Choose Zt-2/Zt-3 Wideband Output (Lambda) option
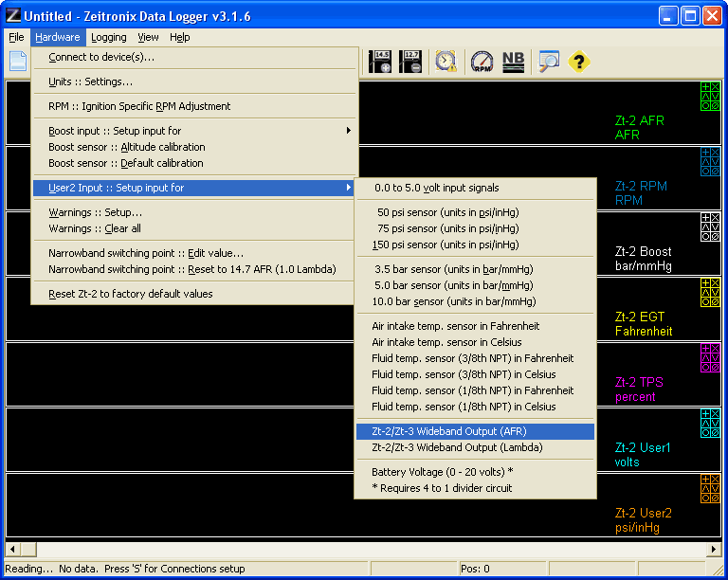This screenshot has width=728, height=580. click(457, 447)
